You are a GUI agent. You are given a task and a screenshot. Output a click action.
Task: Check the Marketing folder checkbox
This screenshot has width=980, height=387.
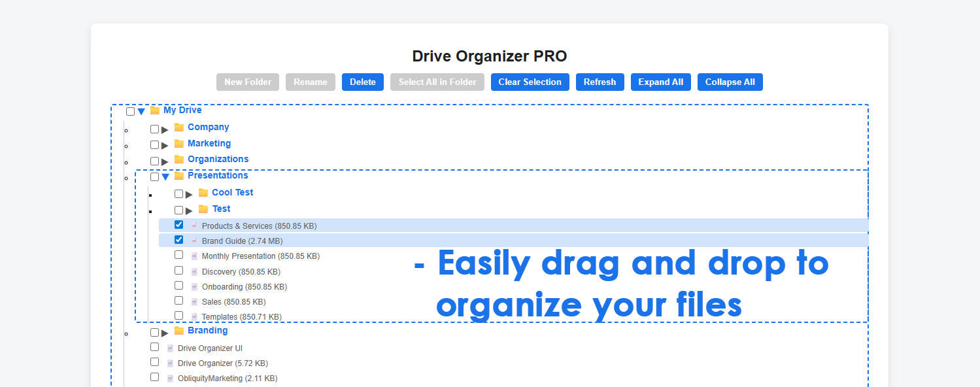tap(154, 144)
